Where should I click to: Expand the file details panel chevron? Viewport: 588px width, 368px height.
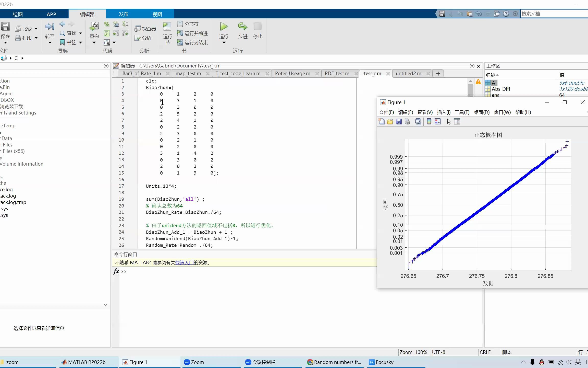pos(106,305)
